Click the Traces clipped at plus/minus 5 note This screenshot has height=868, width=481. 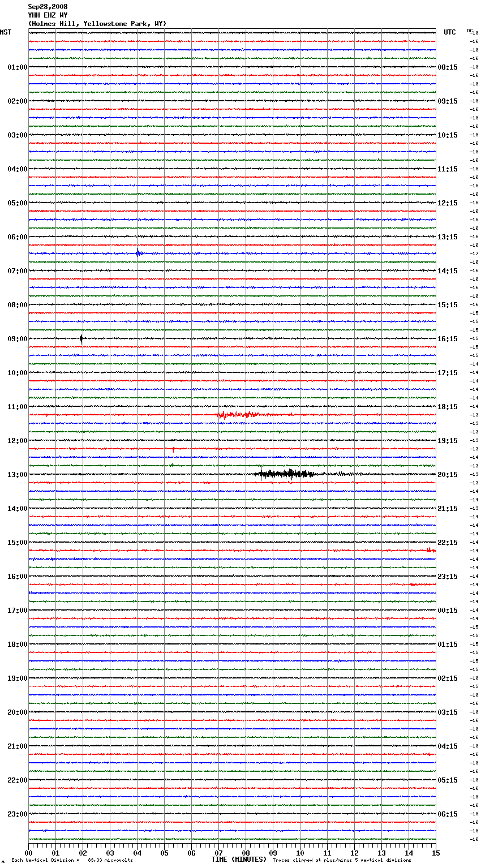click(x=342, y=861)
